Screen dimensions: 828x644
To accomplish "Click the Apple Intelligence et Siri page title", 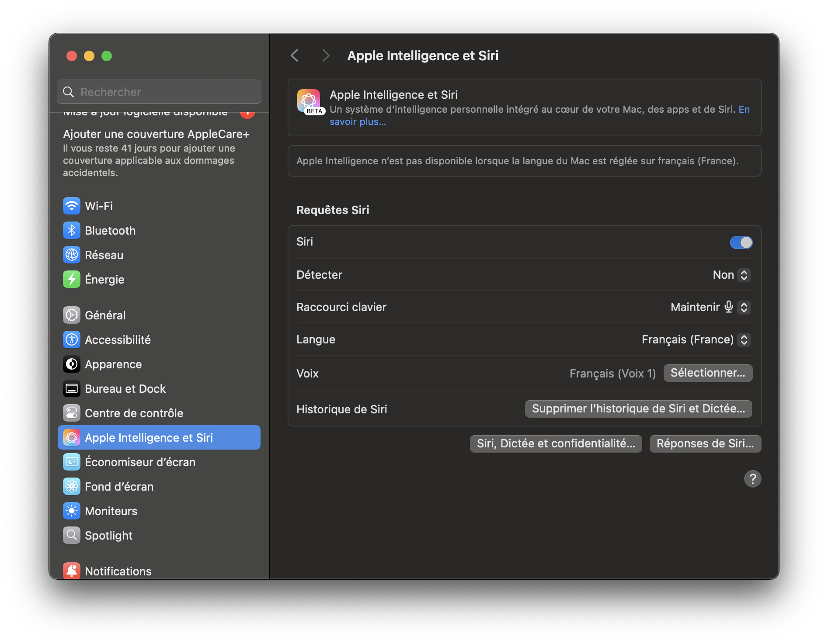I will pos(423,55).
